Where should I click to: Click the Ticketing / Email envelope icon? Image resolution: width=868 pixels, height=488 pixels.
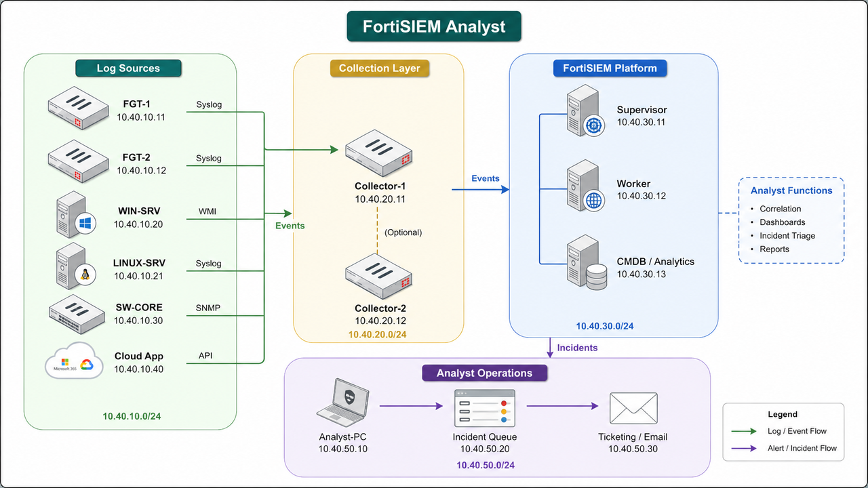coord(633,409)
